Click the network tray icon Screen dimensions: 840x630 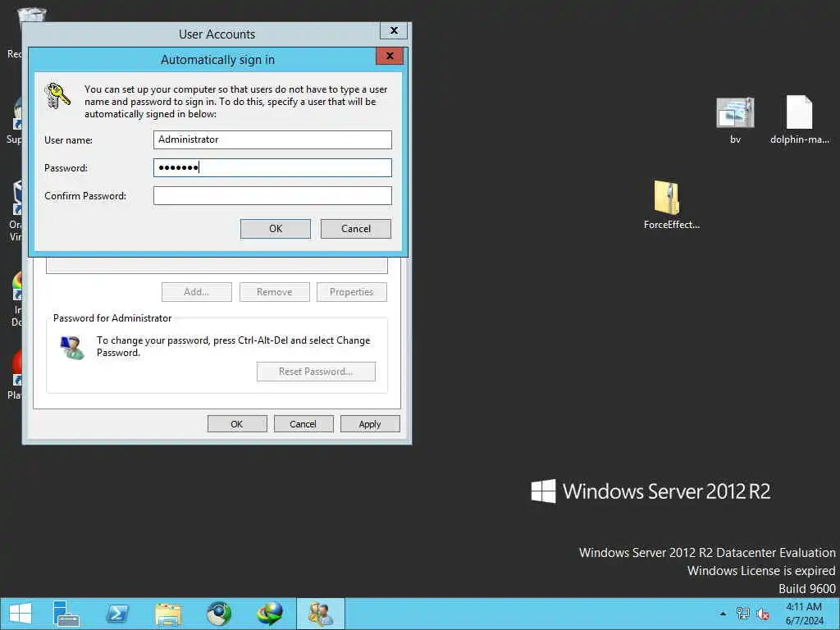click(x=743, y=614)
